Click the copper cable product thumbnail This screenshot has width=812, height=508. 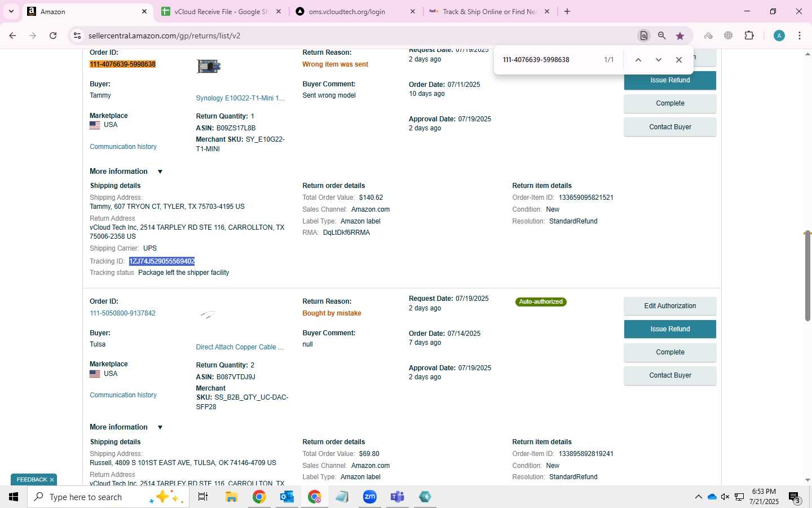pos(208,315)
